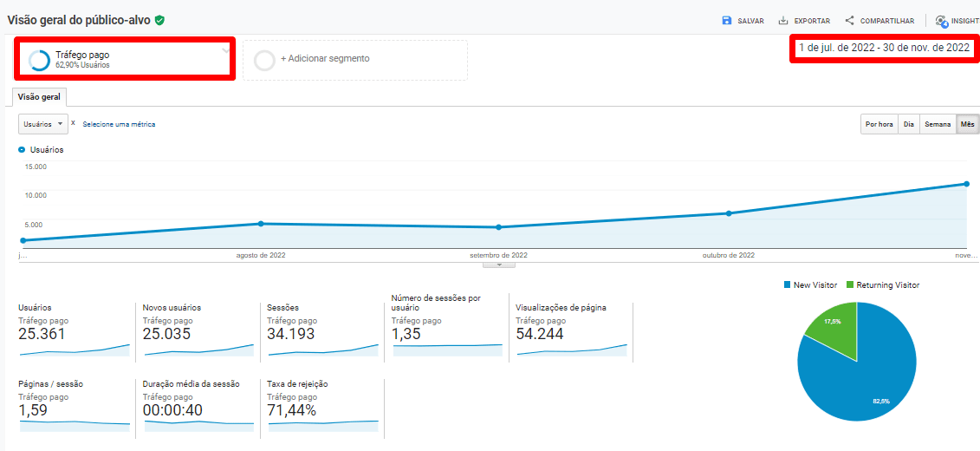The width and height of the screenshot is (980, 451).
Task: Expand the Tráfego pago segment chevron
Action: click(x=226, y=49)
